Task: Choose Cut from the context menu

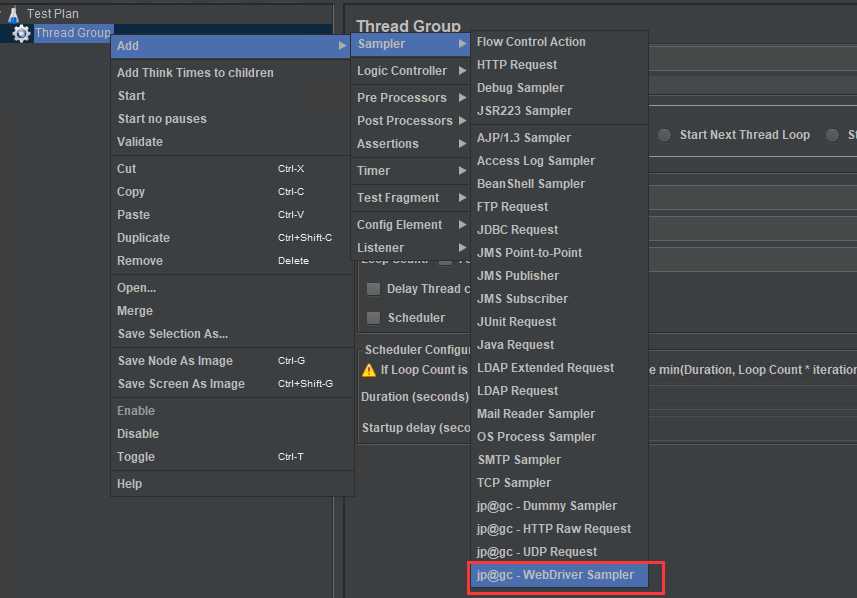Action: click(x=231, y=168)
